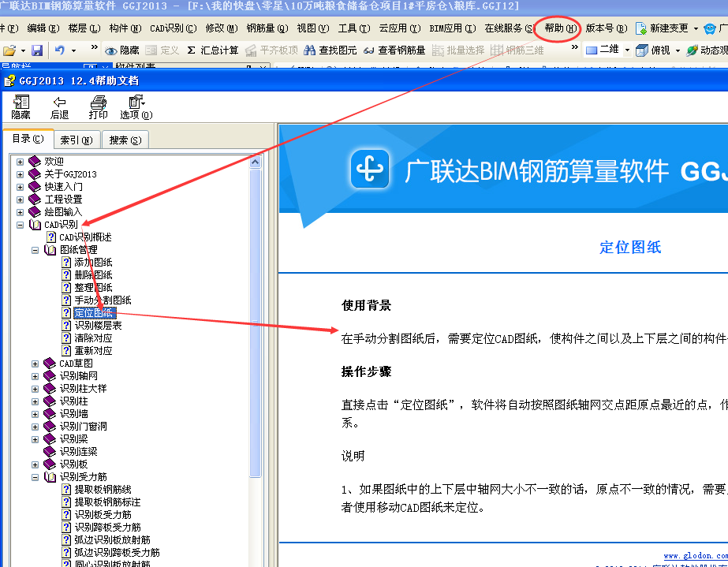
Task: Open the CAD识别(C) menu
Action: point(174,28)
